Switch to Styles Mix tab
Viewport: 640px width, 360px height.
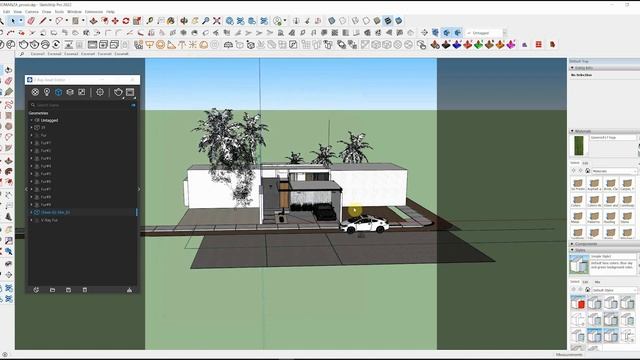597,282
